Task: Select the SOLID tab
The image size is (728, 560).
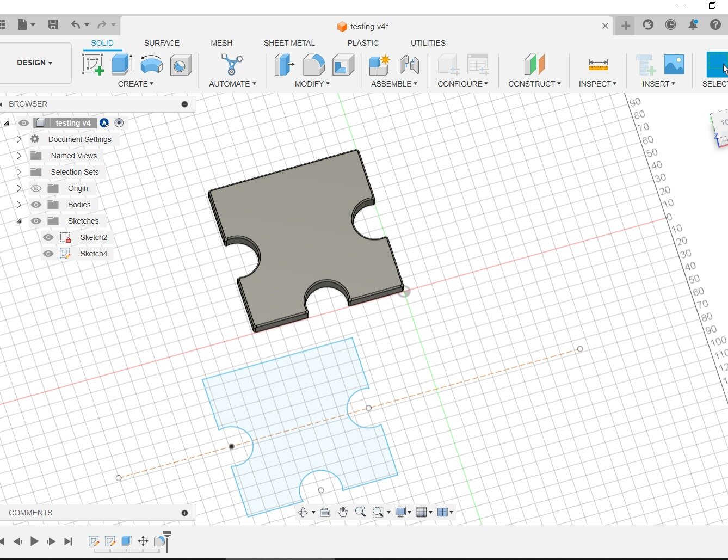Action: (102, 43)
